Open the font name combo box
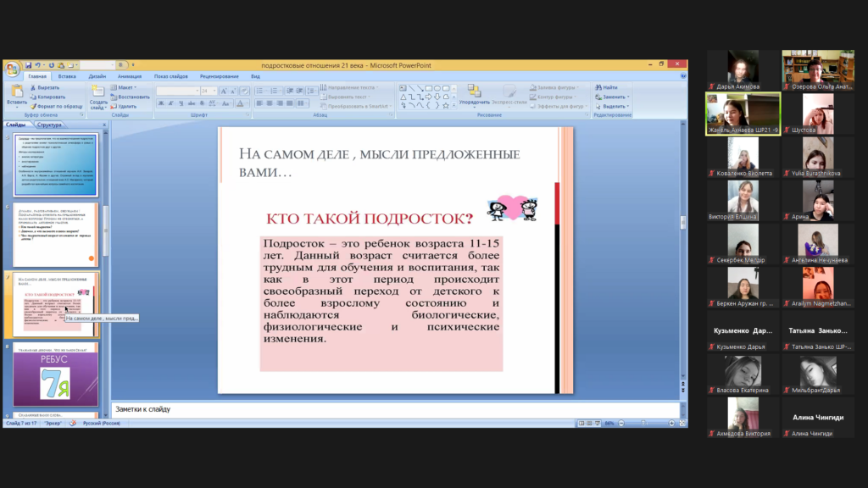The width and height of the screenshot is (868, 488). (178, 91)
